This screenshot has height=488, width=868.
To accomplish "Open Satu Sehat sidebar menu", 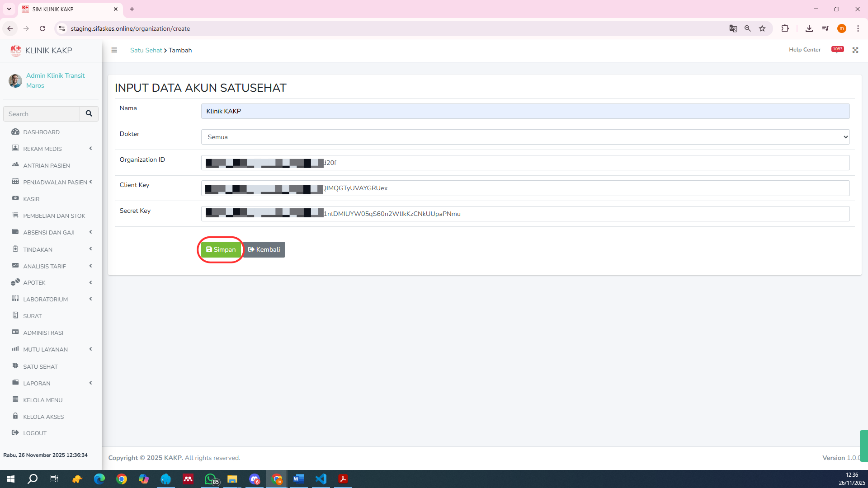I will (x=40, y=366).
